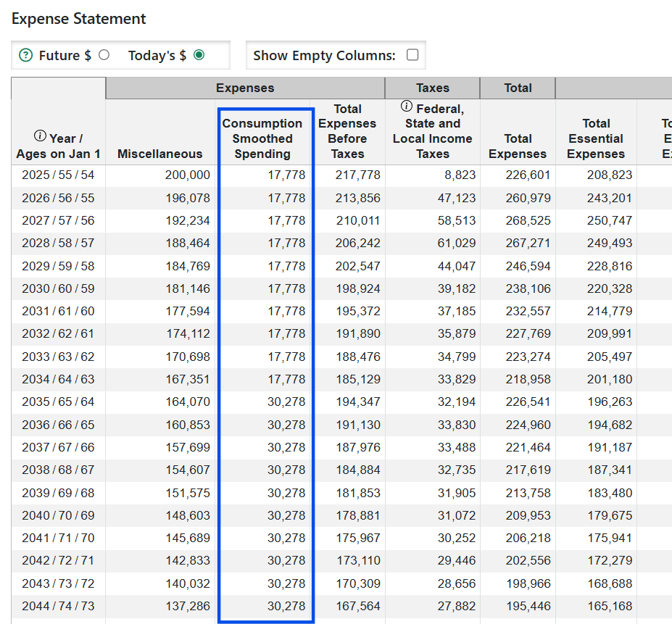Click the Total Expenses column header
This screenshot has width=672, height=624.
[x=518, y=146]
